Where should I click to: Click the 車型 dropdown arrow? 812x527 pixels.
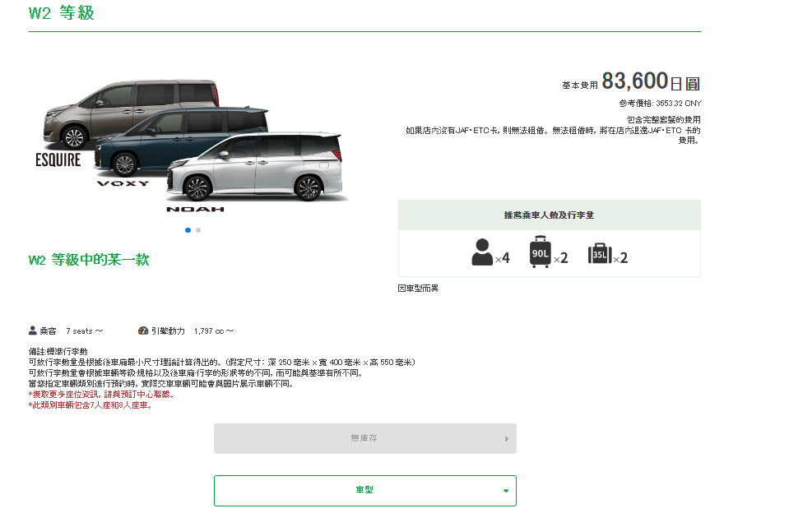506,491
